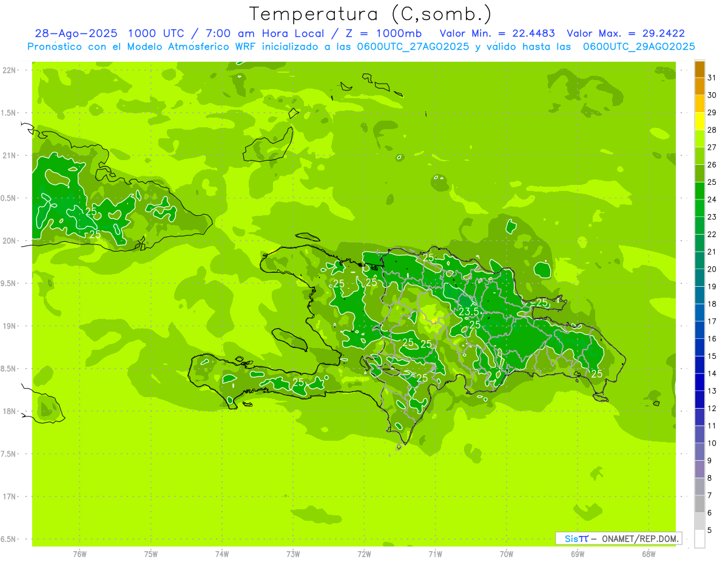Click the '22N' latitude label
This screenshot has width=728, height=562.
pos(10,70)
